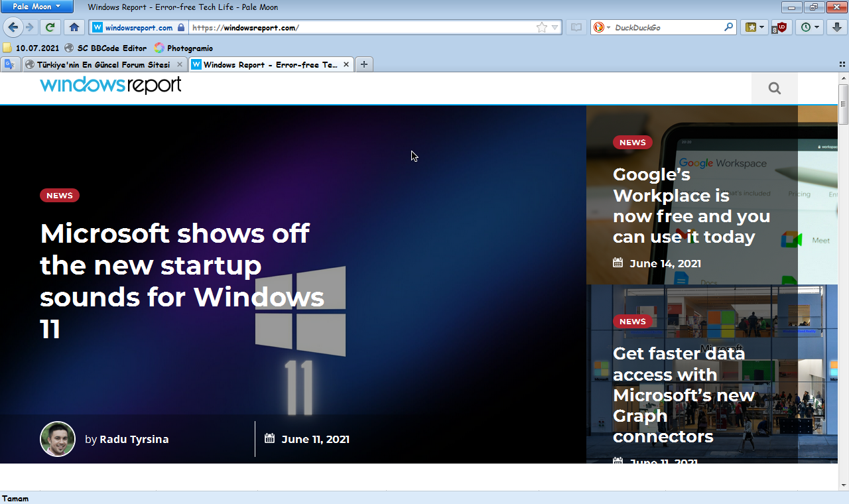This screenshot has height=504, width=849.
Task: Click NEWS badge above Microsoft startup sounds
Action: click(x=60, y=196)
